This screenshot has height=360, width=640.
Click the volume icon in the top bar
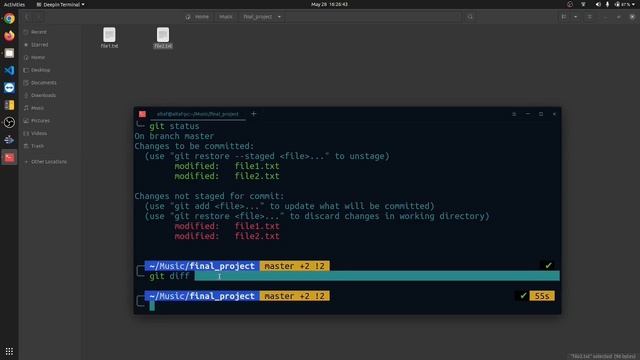pyautogui.click(x=598, y=4)
